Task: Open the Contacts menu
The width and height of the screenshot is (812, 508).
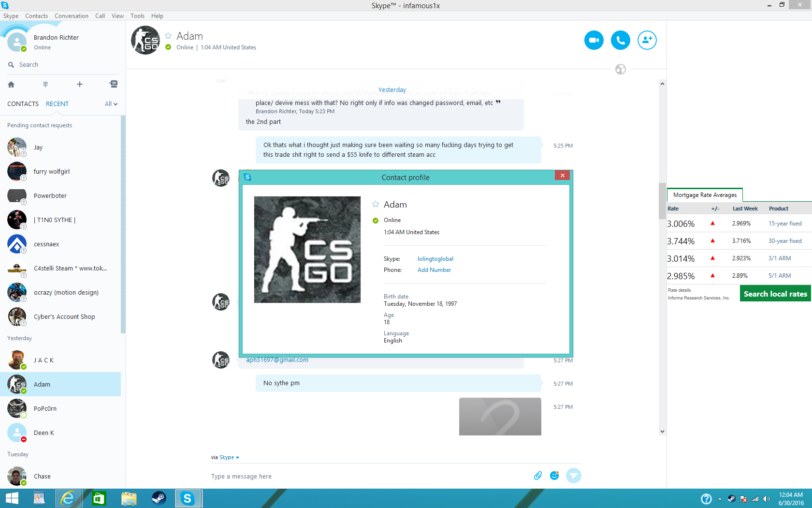Action: click(36, 16)
